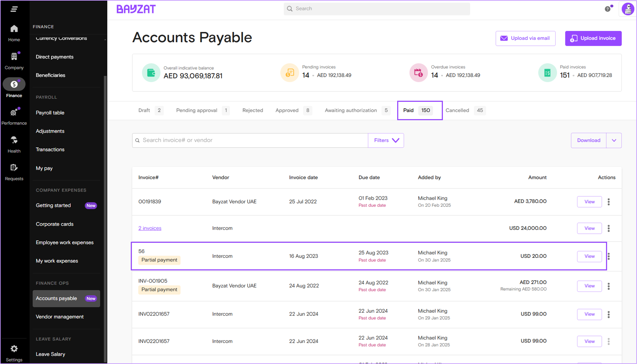Open the 2 invoices link
Screen dimensions: 637x364
[150, 228]
